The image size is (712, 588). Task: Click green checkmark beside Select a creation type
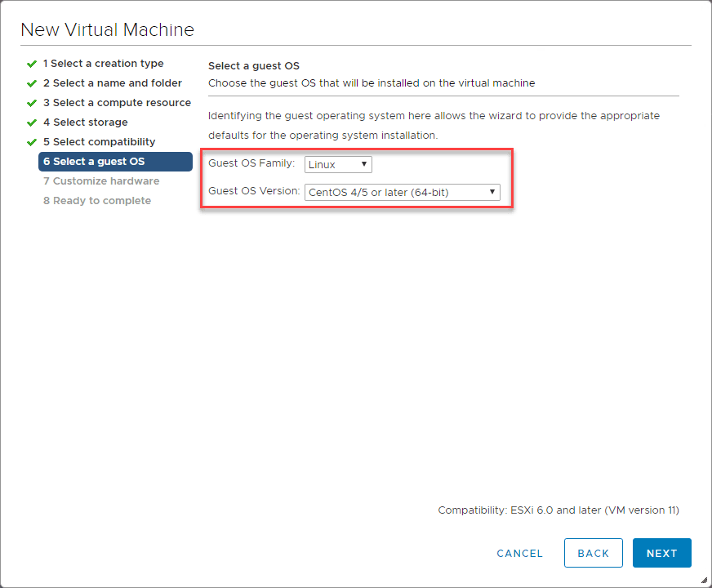tap(31, 64)
